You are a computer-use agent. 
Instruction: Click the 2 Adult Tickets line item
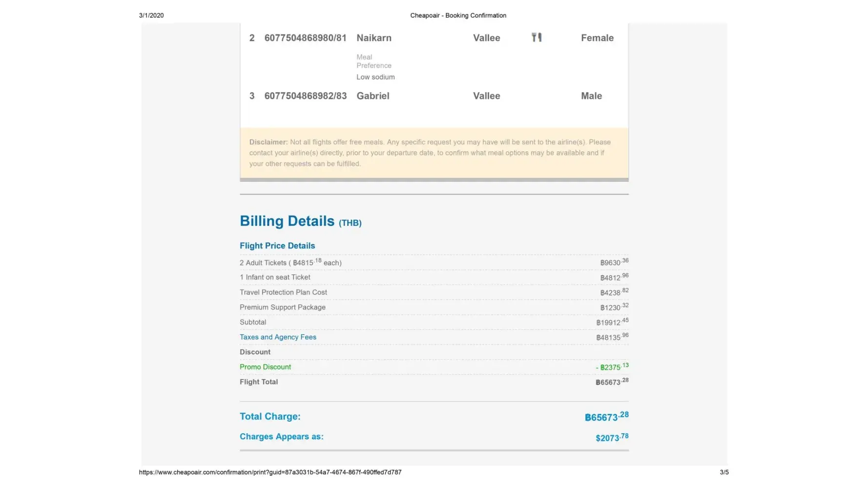point(290,263)
